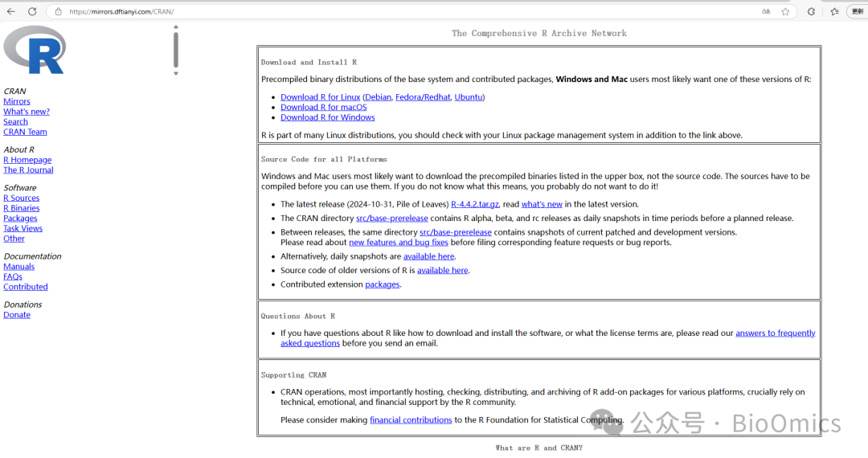Click Source Code for all Platforms heading
868x458 pixels.
click(324, 159)
